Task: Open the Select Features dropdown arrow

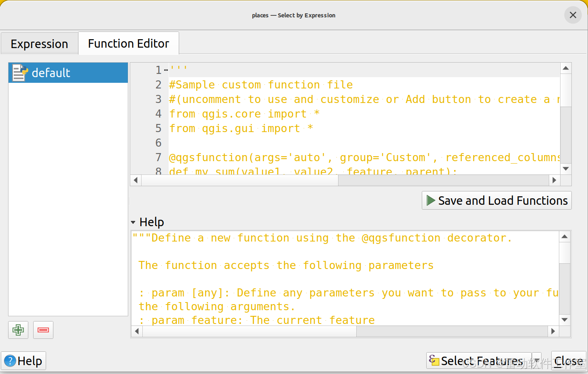Action: pos(536,360)
